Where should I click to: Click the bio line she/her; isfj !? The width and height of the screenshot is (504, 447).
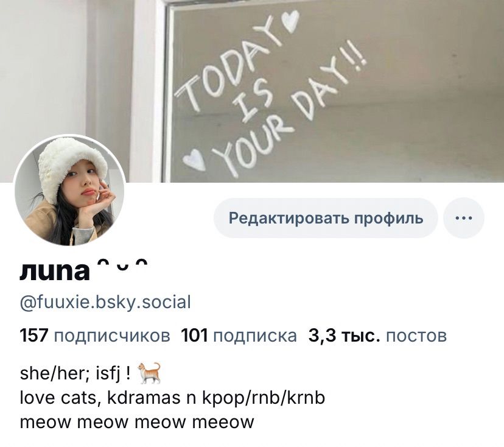[x=75, y=373]
